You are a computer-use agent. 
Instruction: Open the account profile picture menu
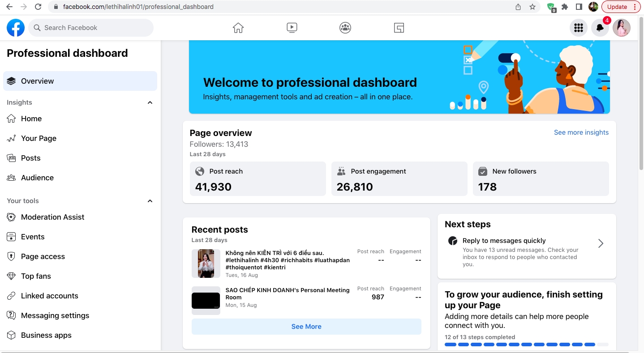622,28
